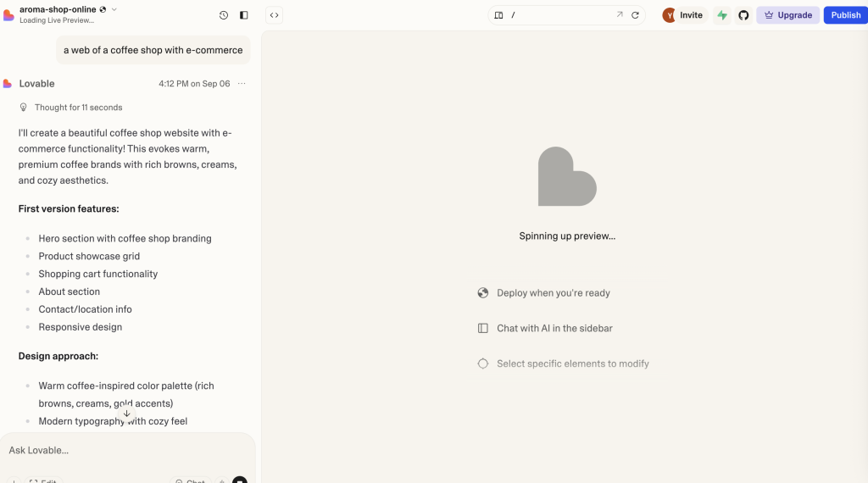Click the select-elements circle icon
The height and width of the screenshot is (483, 868).
click(482, 364)
